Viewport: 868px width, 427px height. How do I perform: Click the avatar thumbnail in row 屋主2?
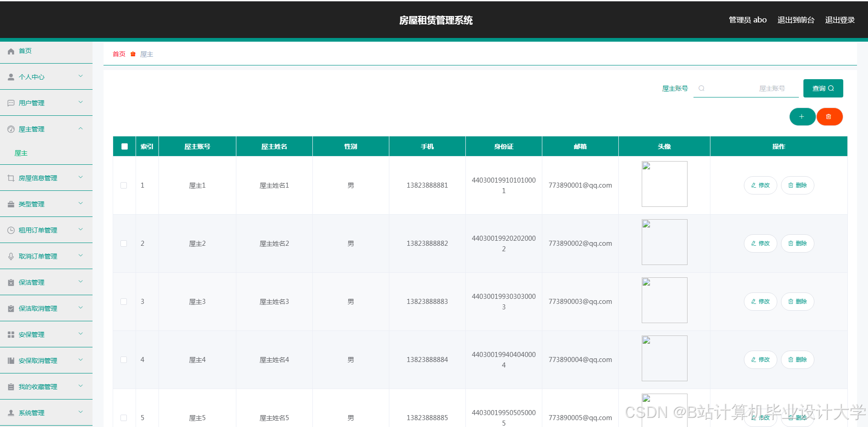point(665,242)
